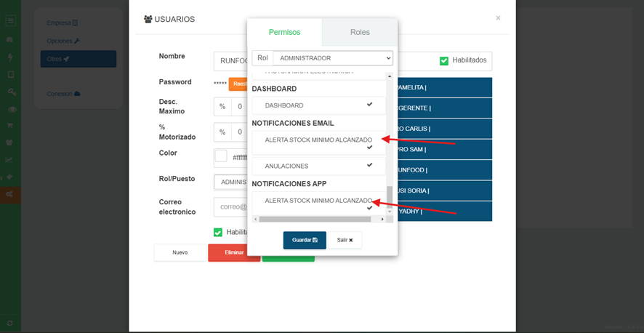
Task: Toggle the ANULACIONES permission checkmark
Action: click(370, 164)
